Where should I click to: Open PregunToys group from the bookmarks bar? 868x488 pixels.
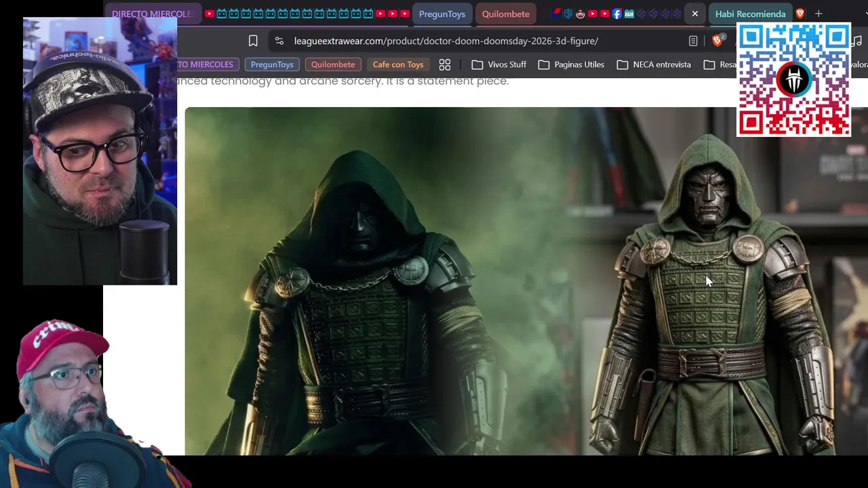click(x=272, y=64)
